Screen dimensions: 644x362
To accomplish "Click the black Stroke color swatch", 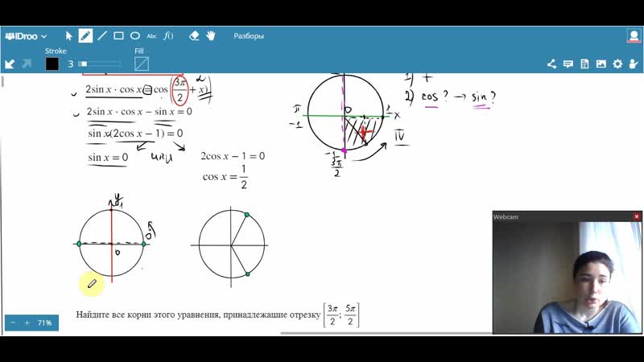I will point(52,64).
